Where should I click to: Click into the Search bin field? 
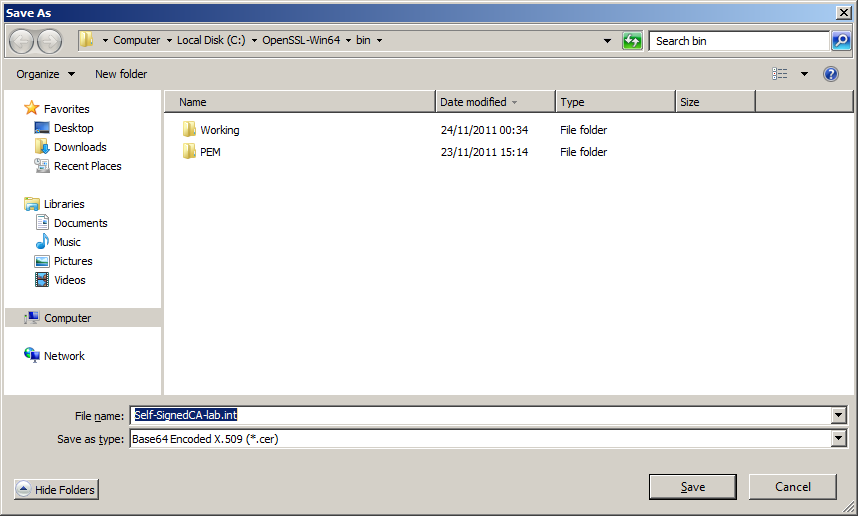pyautogui.click(x=738, y=41)
